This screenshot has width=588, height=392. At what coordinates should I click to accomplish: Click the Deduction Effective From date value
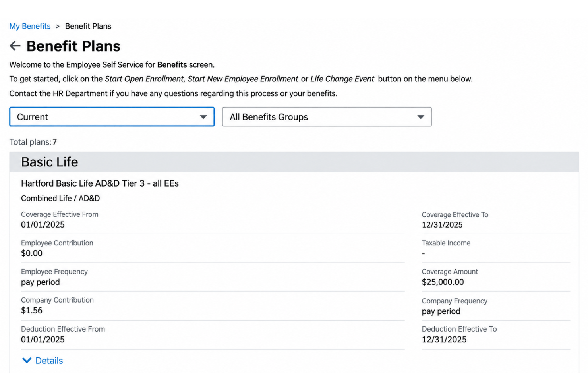[x=43, y=340]
